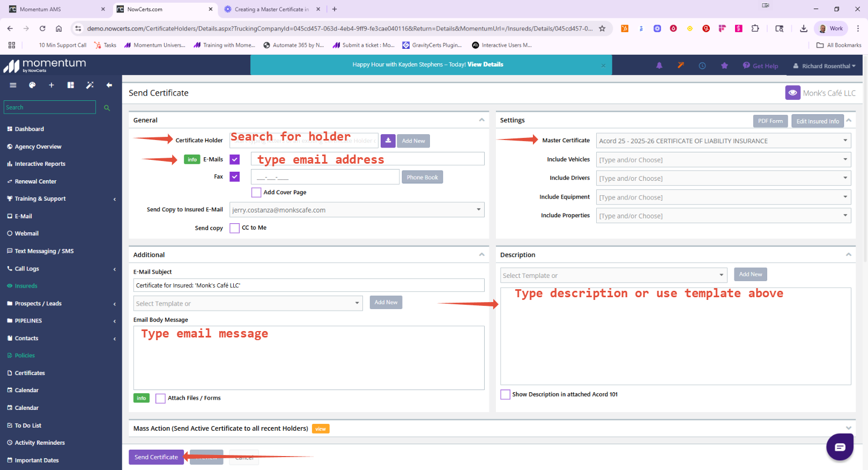Collapse the Additional panel
Viewport: 868px width, 470px height.
481,255
